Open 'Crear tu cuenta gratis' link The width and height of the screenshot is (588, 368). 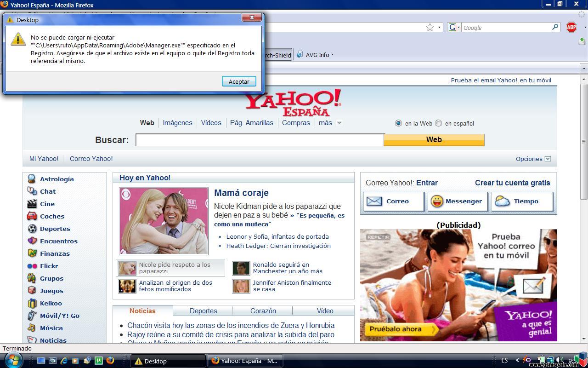click(512, 183)
